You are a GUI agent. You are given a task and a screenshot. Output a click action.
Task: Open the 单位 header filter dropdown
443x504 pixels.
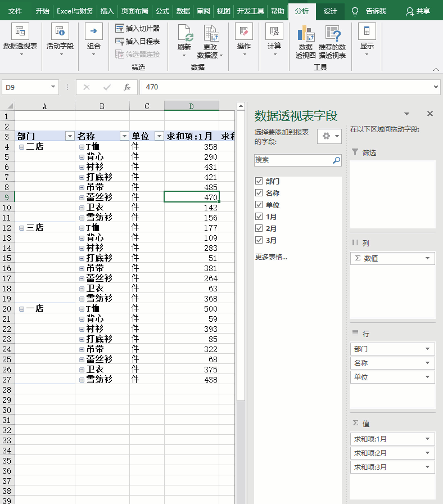[159, 136]
